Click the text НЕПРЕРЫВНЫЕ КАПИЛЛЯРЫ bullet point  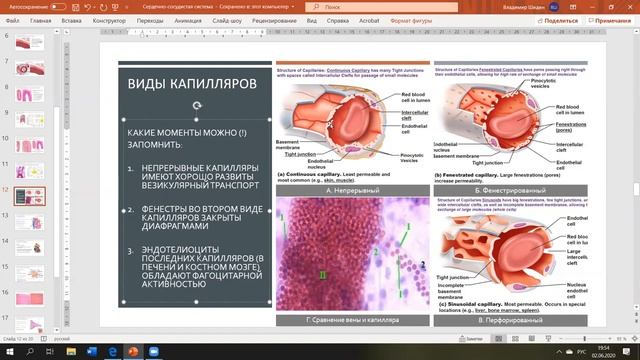[x=200, y=177]
